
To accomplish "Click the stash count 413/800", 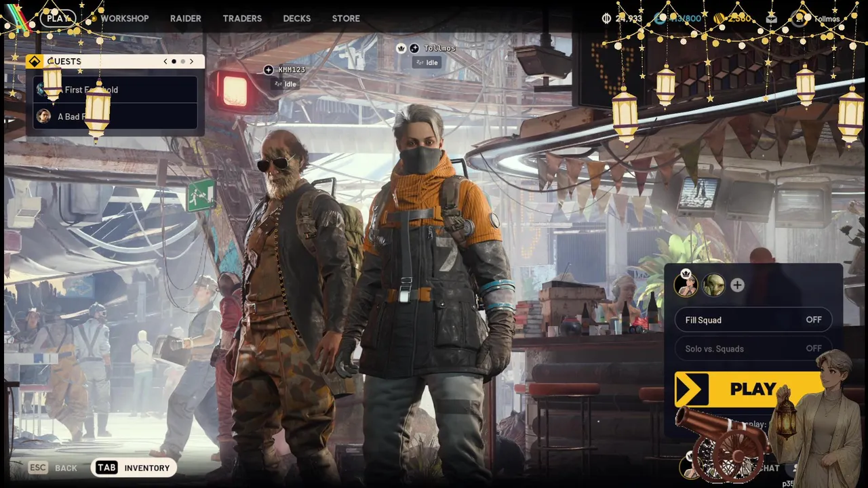I will (x=686, y=18).
